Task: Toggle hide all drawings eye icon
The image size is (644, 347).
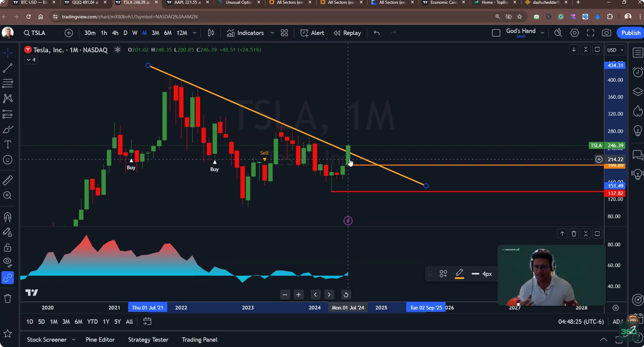Action: coord(8,262)
